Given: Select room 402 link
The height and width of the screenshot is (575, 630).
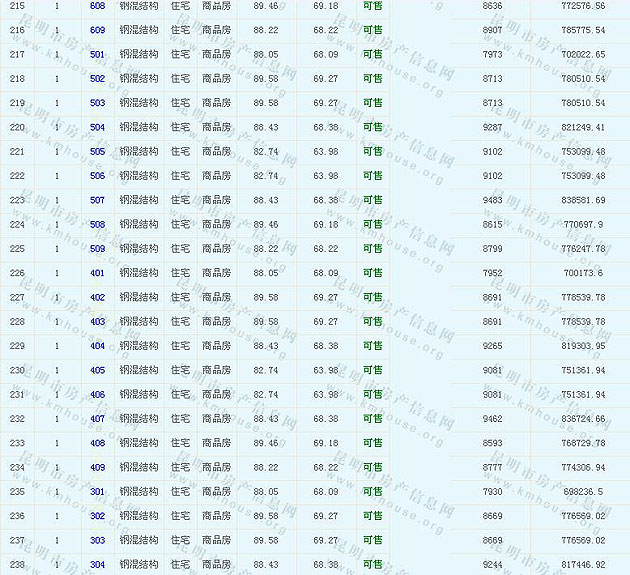Looking at the screenshot, I should [x=97, y=297].
